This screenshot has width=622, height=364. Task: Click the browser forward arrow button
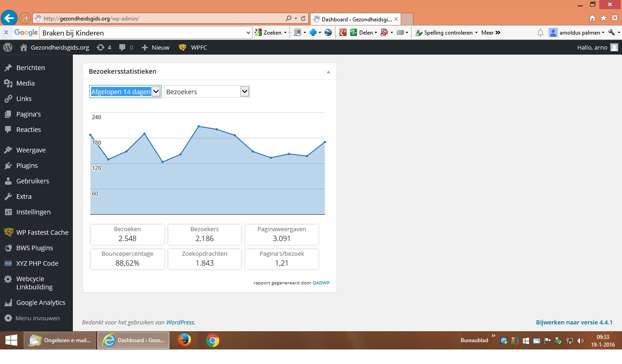[25, 18]
